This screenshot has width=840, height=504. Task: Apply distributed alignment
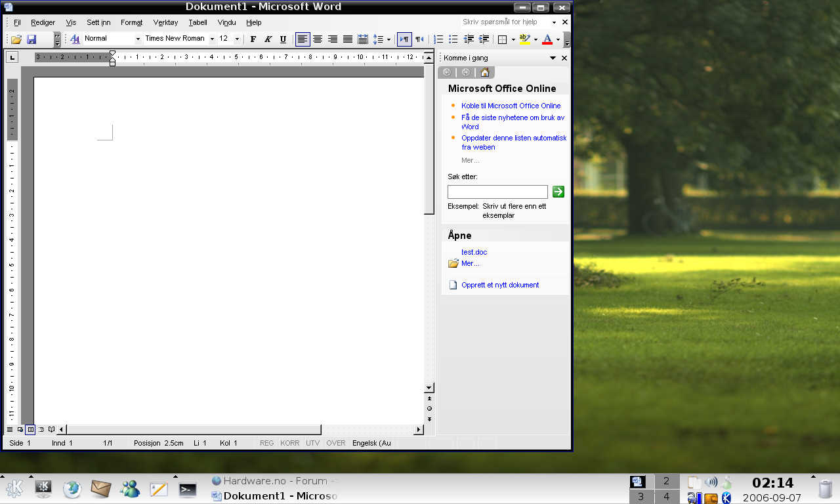point(362,39)
